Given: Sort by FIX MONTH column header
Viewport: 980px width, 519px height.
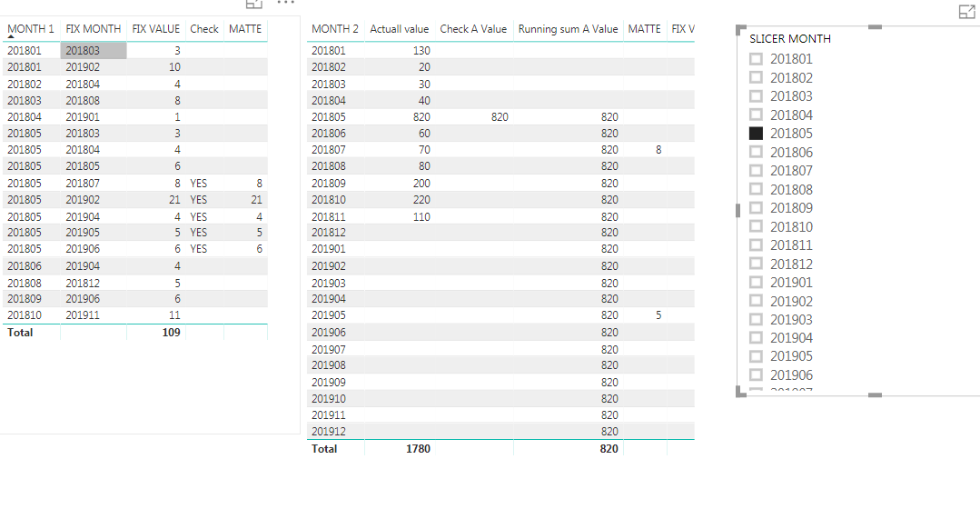Looking at the screenshot, I should click(94, 29).
